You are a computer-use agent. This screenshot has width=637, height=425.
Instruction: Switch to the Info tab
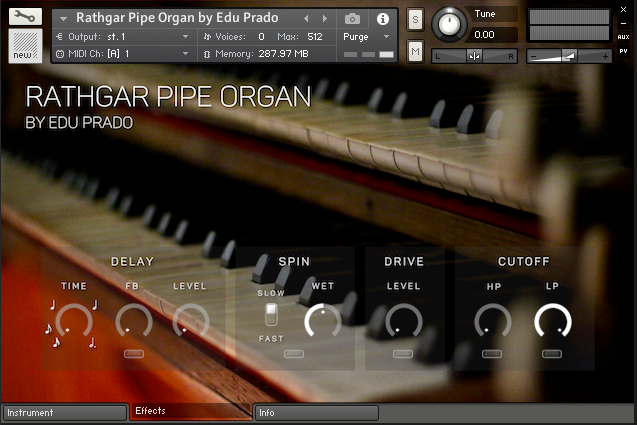tap(316, 412)
